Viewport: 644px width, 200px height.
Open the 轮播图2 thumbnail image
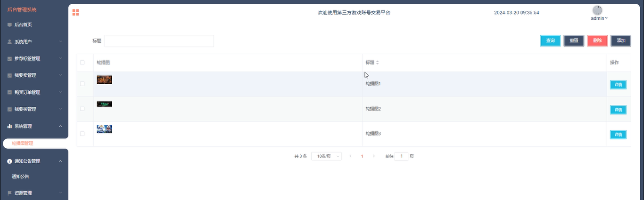pos(104,104)
